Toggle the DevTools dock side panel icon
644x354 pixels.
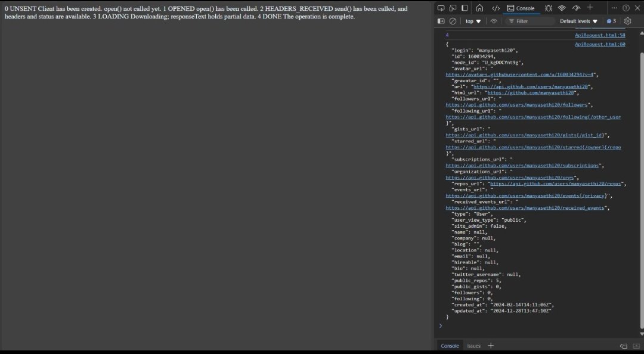tap(465, 8)
